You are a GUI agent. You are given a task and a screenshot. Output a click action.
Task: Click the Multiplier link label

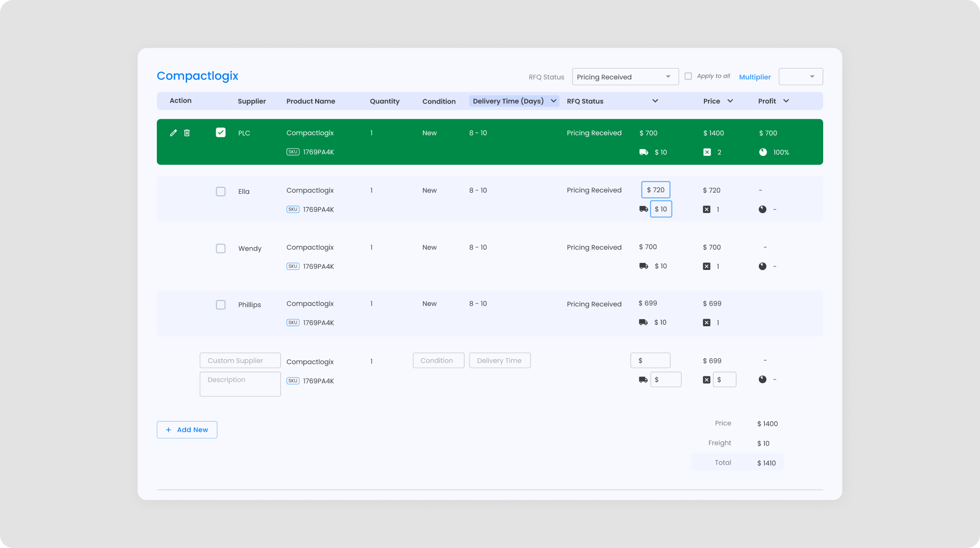(755, 77)
